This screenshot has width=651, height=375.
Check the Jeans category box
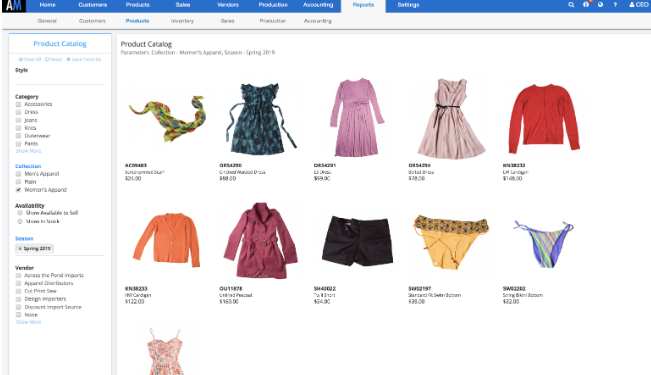pyautogui.click(x=18, y=120)
